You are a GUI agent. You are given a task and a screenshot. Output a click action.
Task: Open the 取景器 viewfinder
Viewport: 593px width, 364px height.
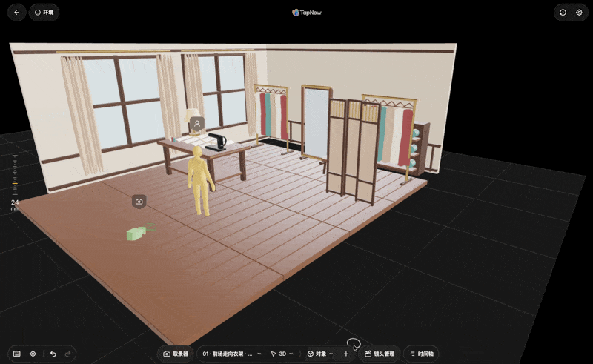[176, 354]
